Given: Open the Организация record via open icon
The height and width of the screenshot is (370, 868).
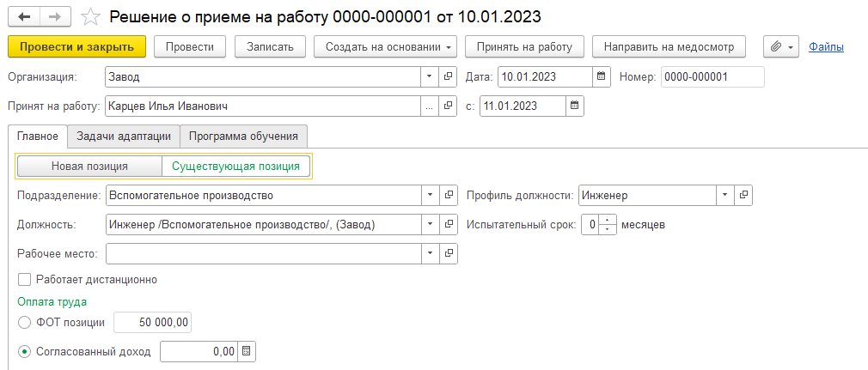Looking at the screenshot, I should click(449, 77).
